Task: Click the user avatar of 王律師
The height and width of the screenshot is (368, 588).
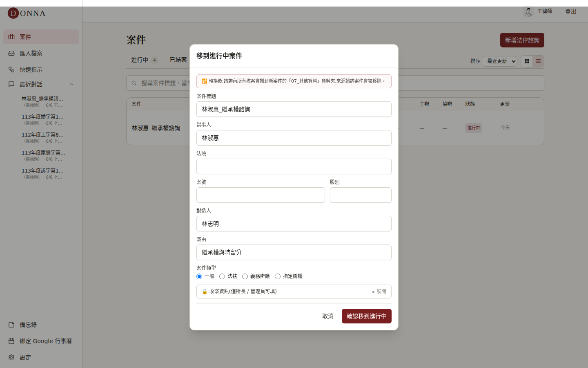Action: [x=528, y=11]
